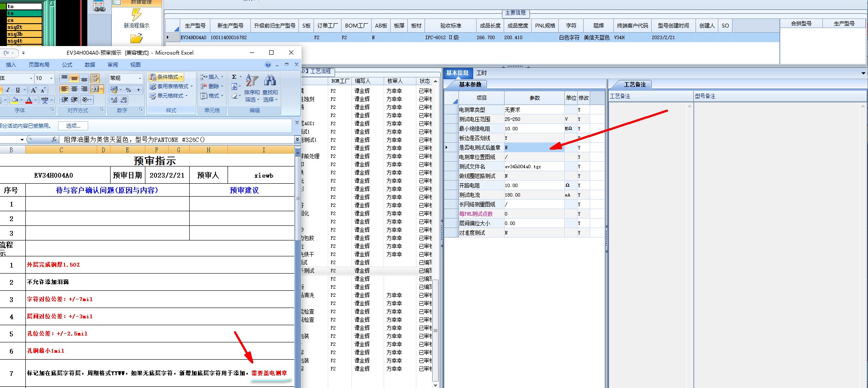Increase decimal places
The image size is (868, 388).
tap(114, 100)
